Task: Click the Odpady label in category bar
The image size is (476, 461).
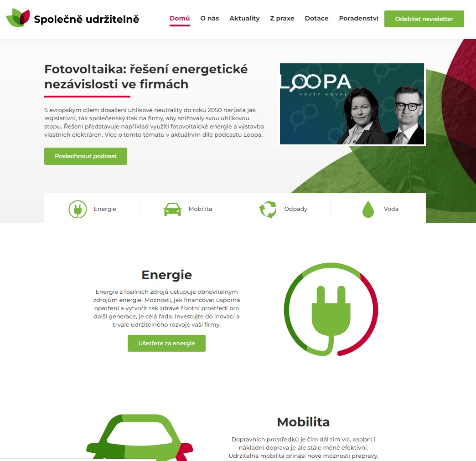Action: (296, 209)
